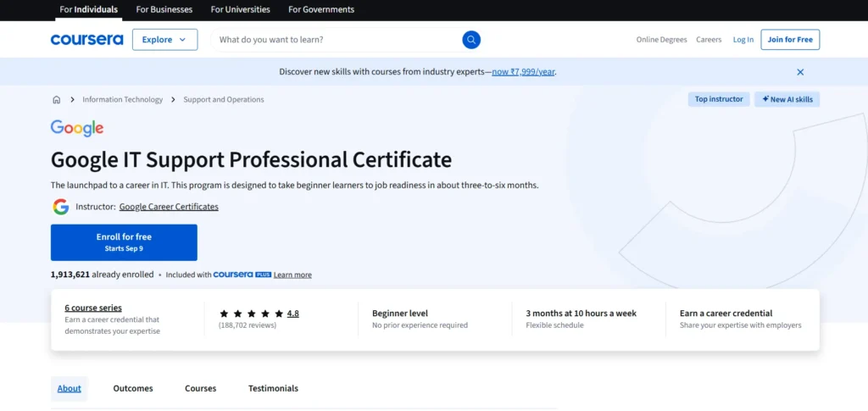Select the Courses tab
This screenshot has width=868, height=411.
click(200, 388)
